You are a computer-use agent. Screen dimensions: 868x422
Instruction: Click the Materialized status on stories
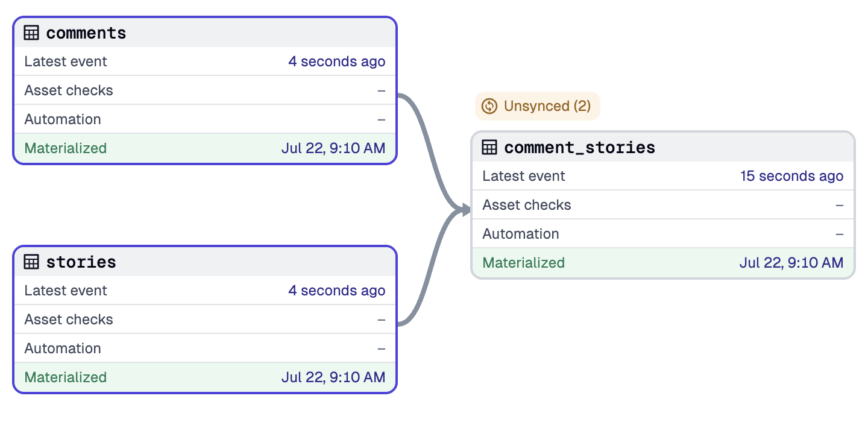point(66,377)
